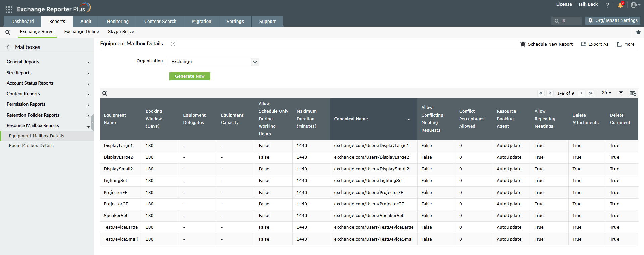Go back using the Mailboxes arrow
The height and width of the screenshot is (255, 644).
click(x=9, y=47)
